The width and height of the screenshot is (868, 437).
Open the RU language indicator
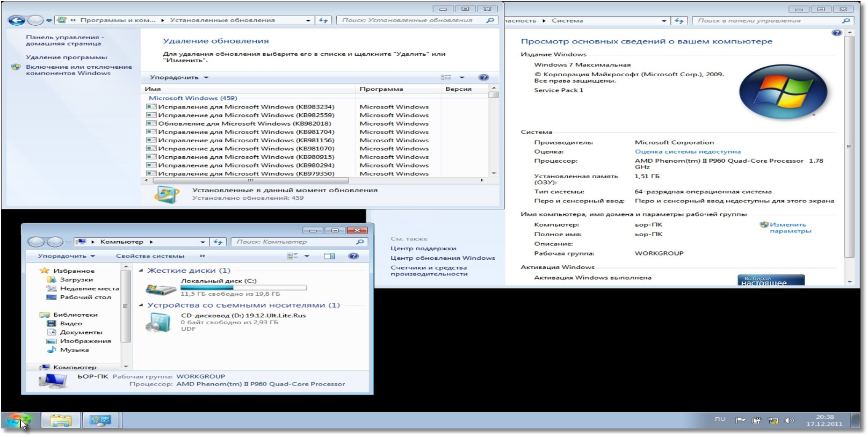tap(720, 419)
